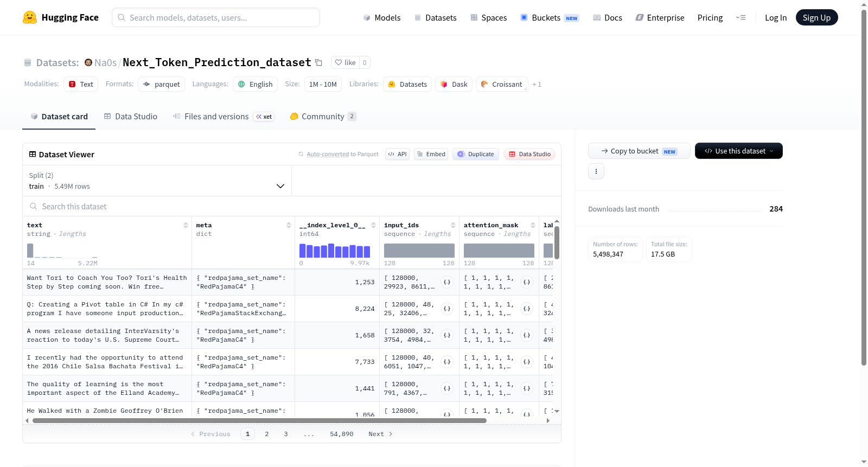Open the Community tab
868x467 pixels.
pos(323,116)
